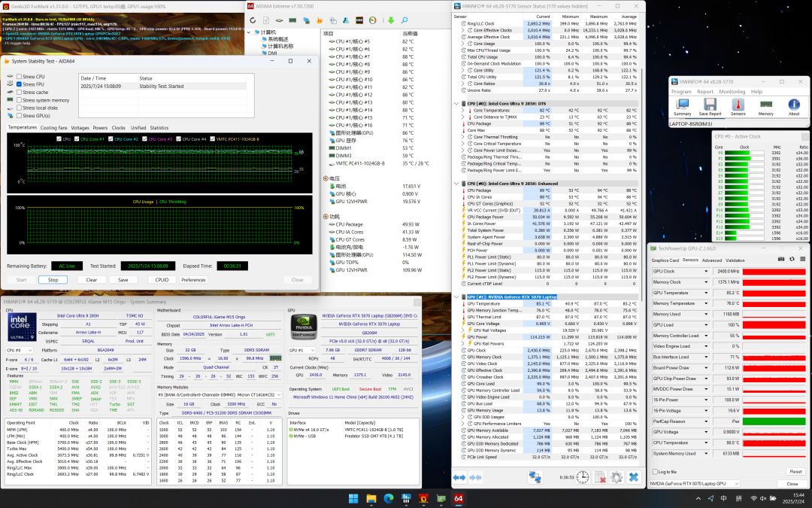Click HWiNFO About info icon
Image resolution: width=812 pixels, height=508 pixels.
click(x=794, y=107)
